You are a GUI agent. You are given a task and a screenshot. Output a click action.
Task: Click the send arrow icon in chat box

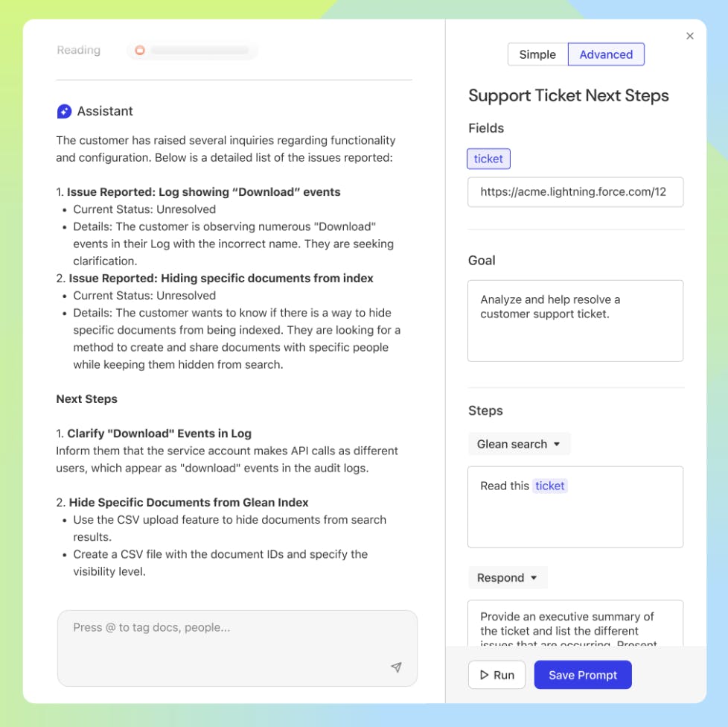[x=396, y=667]
